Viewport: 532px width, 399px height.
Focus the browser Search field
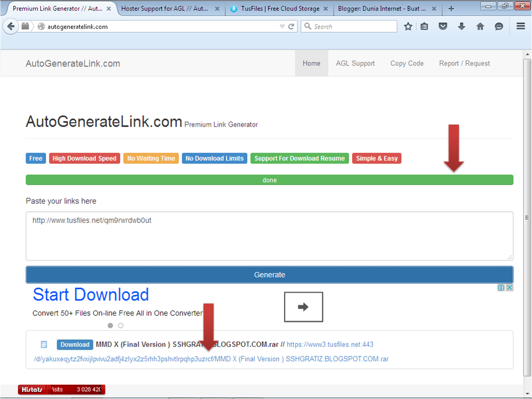point(349,26)
